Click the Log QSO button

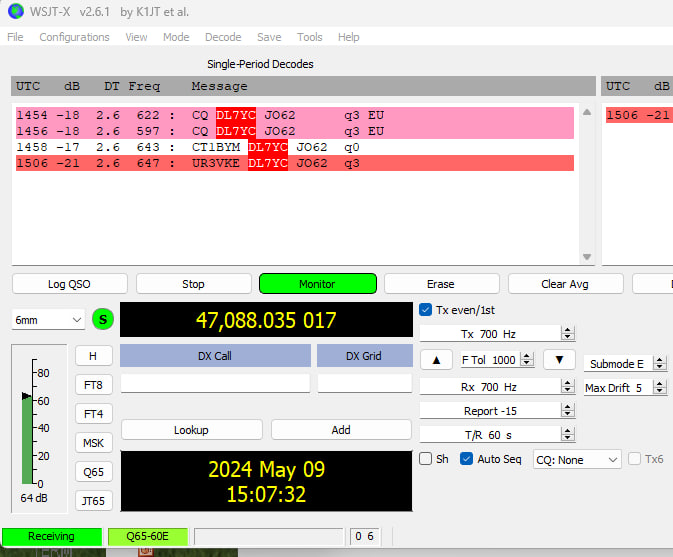pos(70,284)
